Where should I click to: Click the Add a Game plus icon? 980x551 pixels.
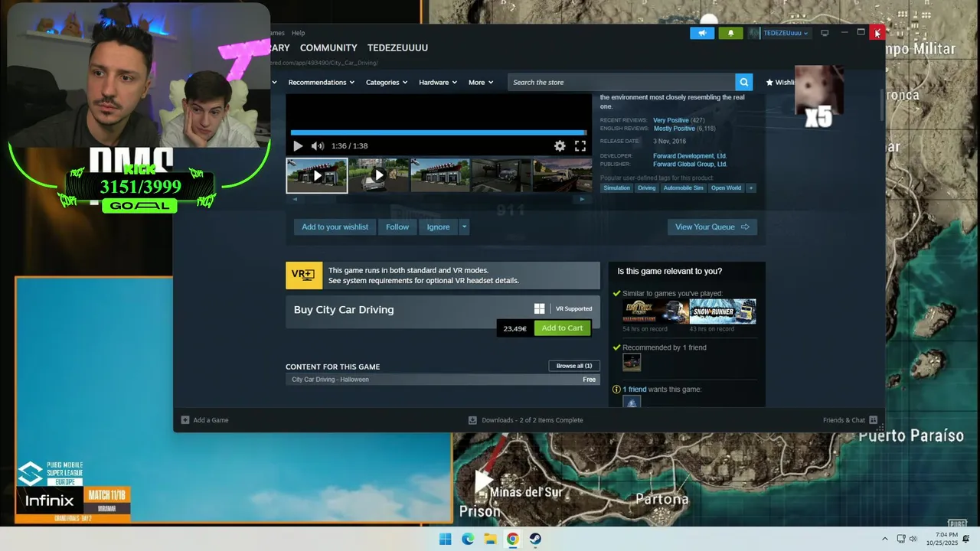point(185,420)
